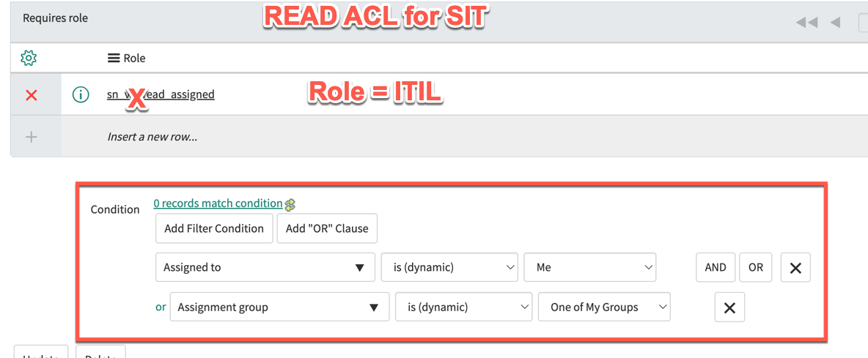Click Add Filter Condition button
This screenshot has width=868, height=358.
click(x=214, y=228)
